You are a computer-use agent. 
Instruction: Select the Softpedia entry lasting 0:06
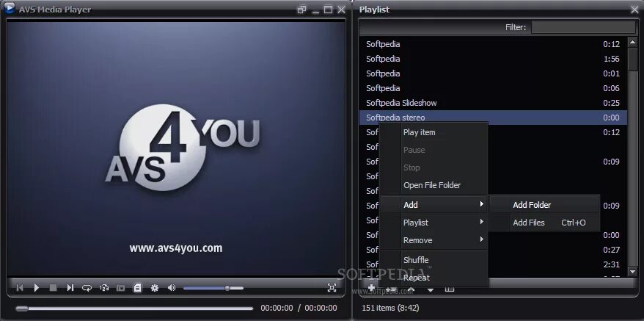[493, 88]
